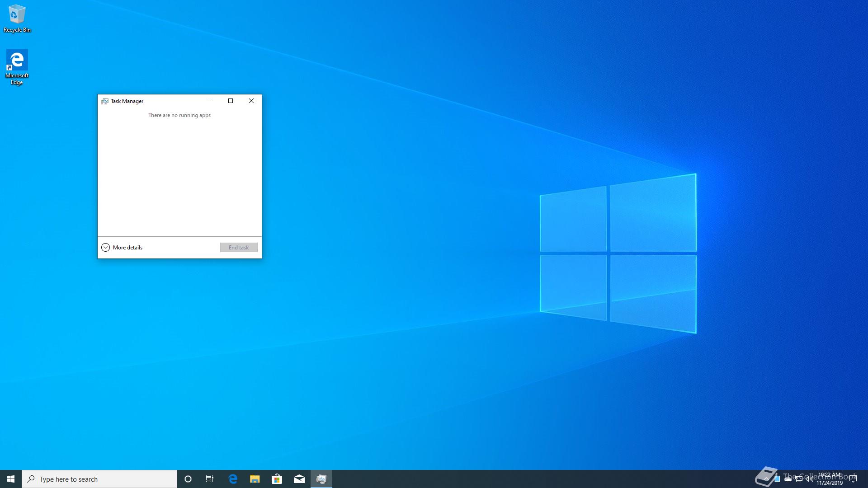The image size is (868, 488).
Task: Launch Microsoft Edge from the taskbar
Action: pos(233,479)
